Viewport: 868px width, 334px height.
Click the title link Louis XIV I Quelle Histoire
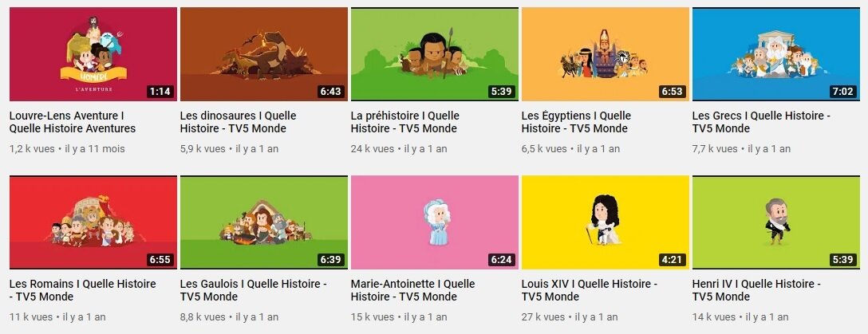[590, 290]
